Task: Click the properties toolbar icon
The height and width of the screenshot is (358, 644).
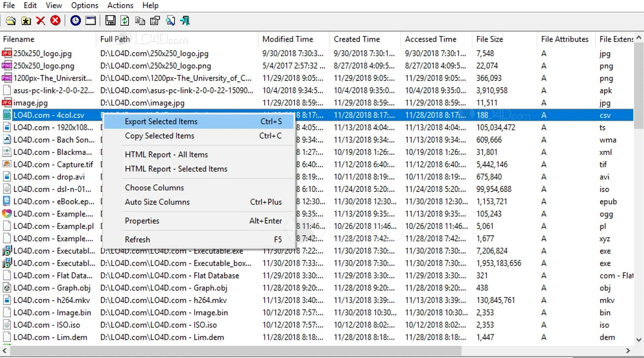Action: pyautogui.click(x=155, y=21)
